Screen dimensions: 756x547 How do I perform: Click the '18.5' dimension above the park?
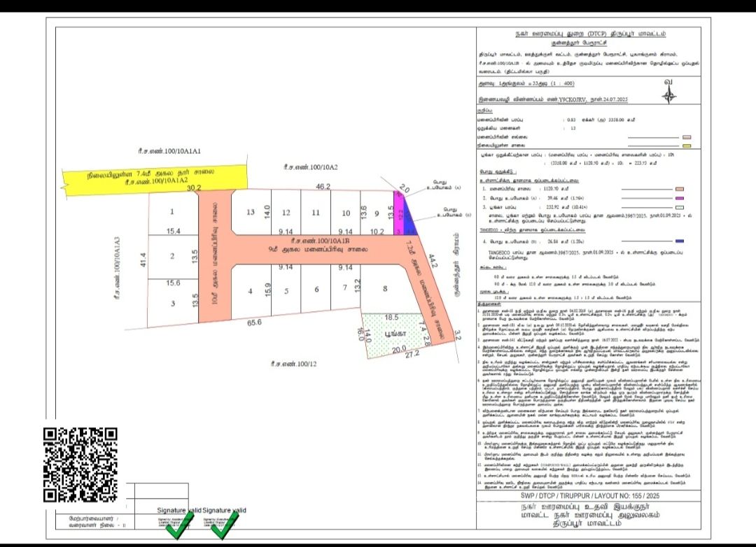tap(391, 318)
